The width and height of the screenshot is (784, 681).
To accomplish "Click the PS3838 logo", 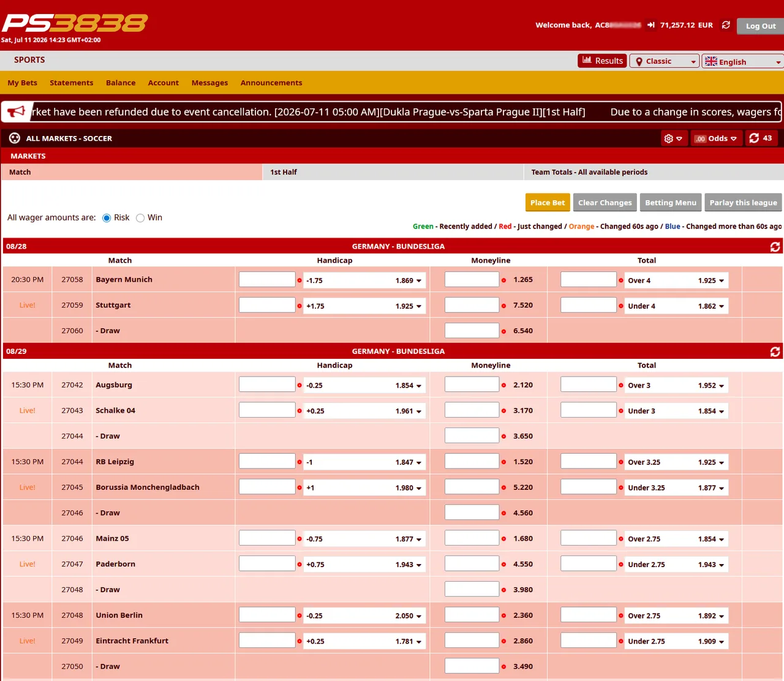I will (x=75, y=23).
